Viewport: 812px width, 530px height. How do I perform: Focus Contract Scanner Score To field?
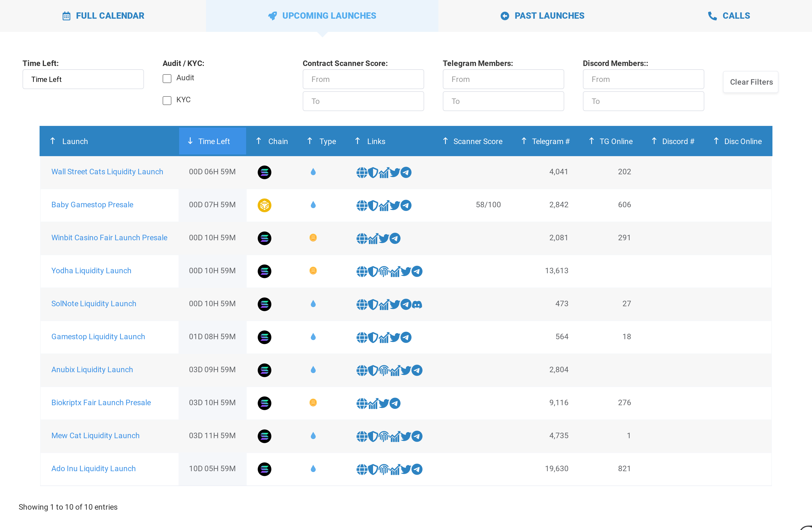pos(363,101)
